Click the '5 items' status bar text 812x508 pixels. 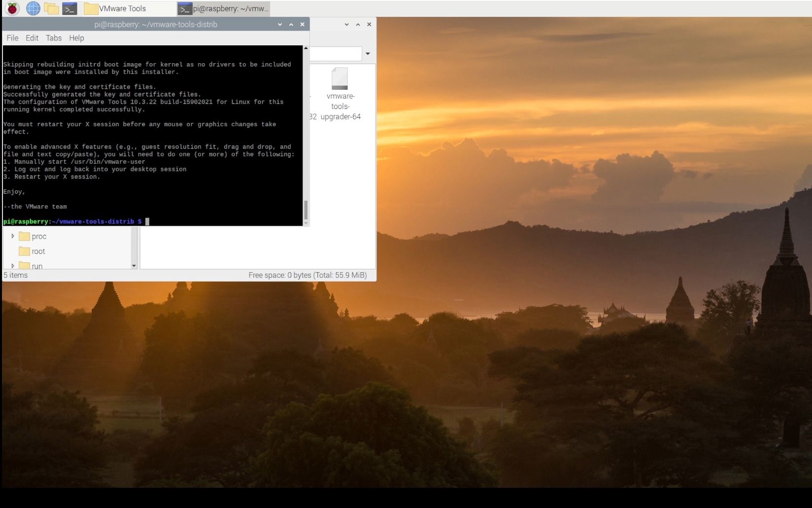pyautogui.click(x=16, y=275)
